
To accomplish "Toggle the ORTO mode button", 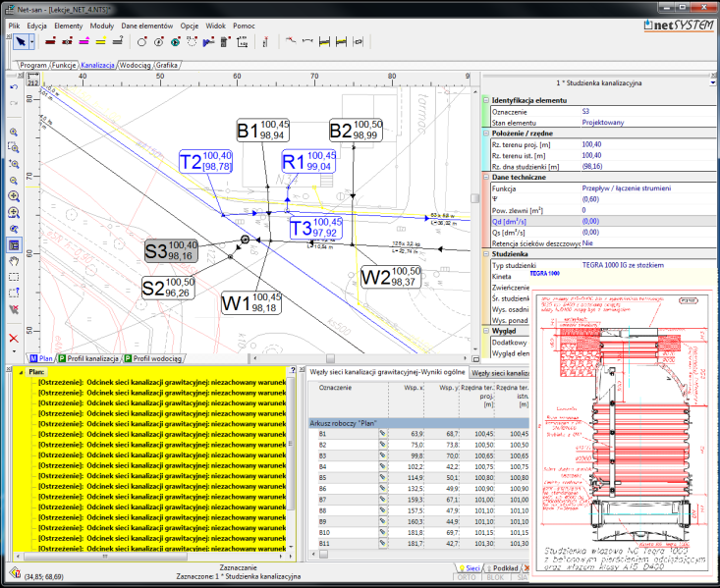I will (x=467, y=577).
